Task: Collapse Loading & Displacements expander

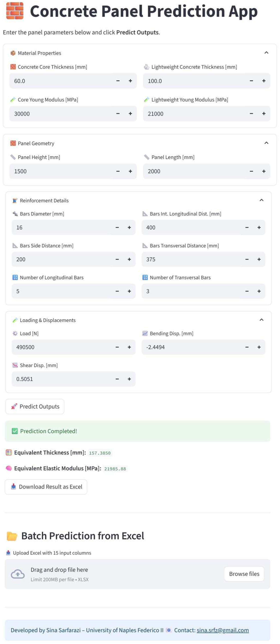Action: (x=261, y=320)
